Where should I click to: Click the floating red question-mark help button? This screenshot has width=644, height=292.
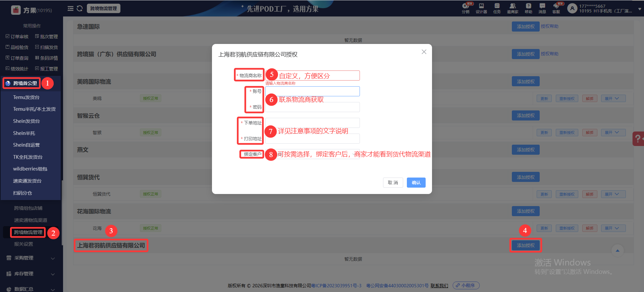638,139
